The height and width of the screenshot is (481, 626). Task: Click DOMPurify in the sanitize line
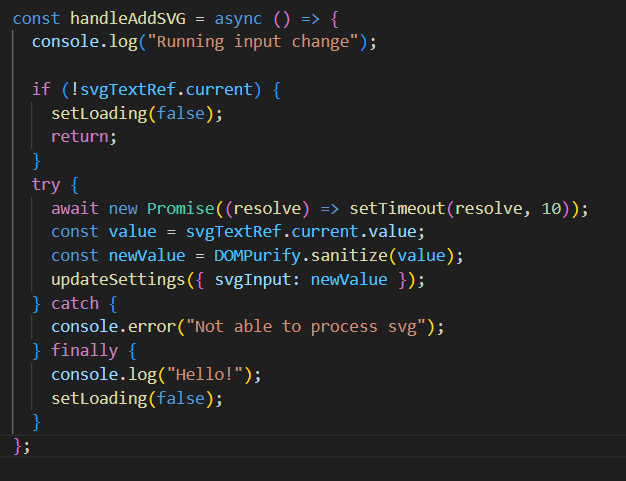tap(258, 256)
